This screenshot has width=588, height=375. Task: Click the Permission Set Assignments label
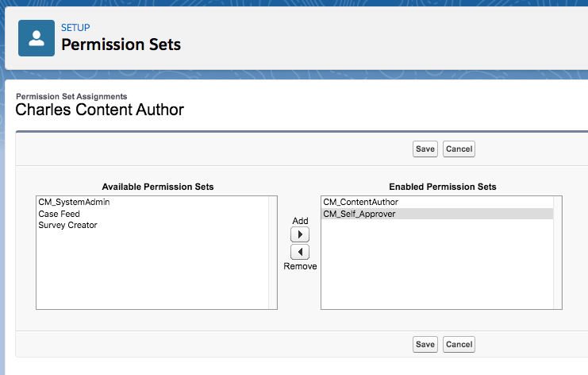coord(71,96)
